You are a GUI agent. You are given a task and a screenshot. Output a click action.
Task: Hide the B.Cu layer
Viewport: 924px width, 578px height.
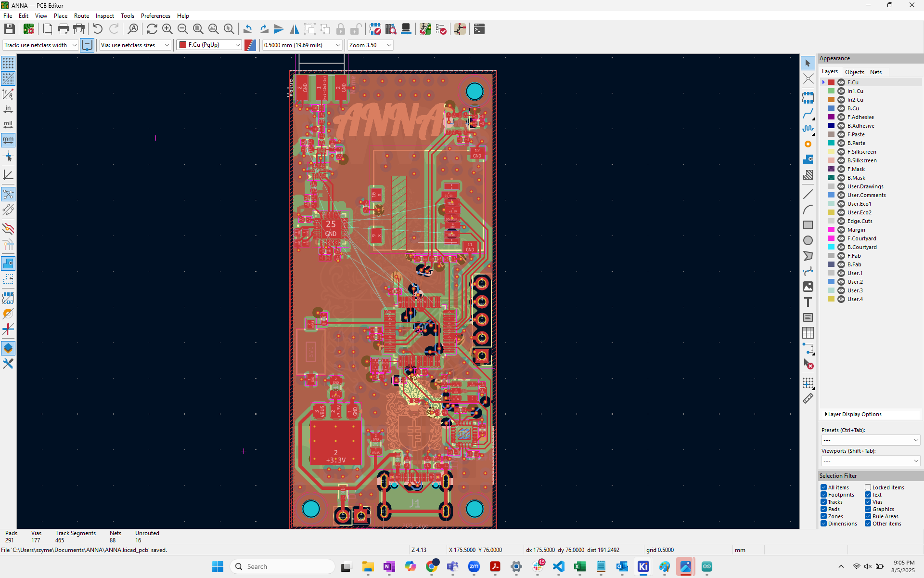pos(841,108)
